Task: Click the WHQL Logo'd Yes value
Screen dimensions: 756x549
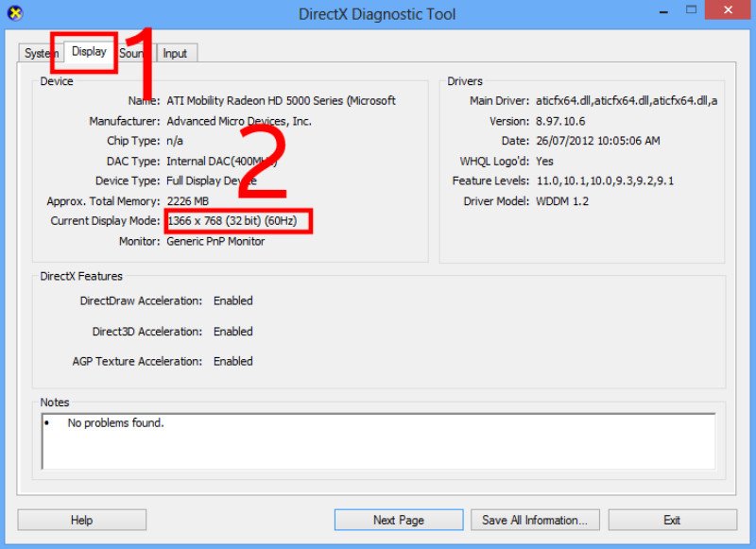Action: [x=542, y=161]
